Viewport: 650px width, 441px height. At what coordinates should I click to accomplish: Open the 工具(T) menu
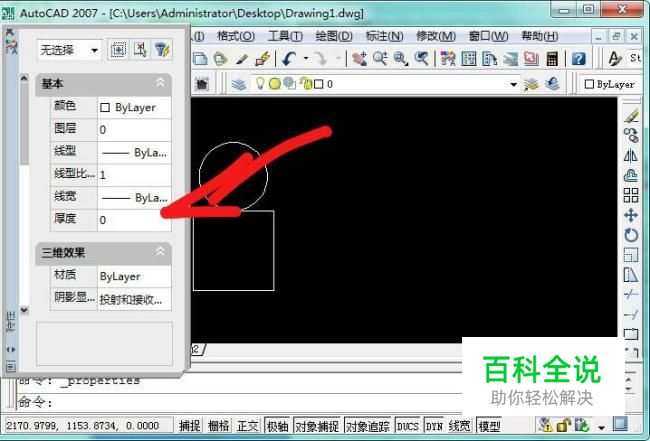285,36
